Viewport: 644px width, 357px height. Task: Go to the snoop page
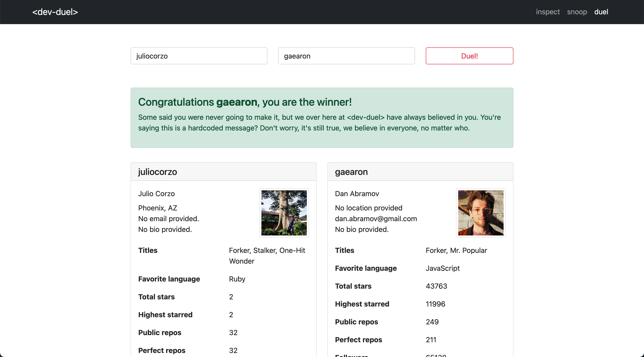(577, 12)
